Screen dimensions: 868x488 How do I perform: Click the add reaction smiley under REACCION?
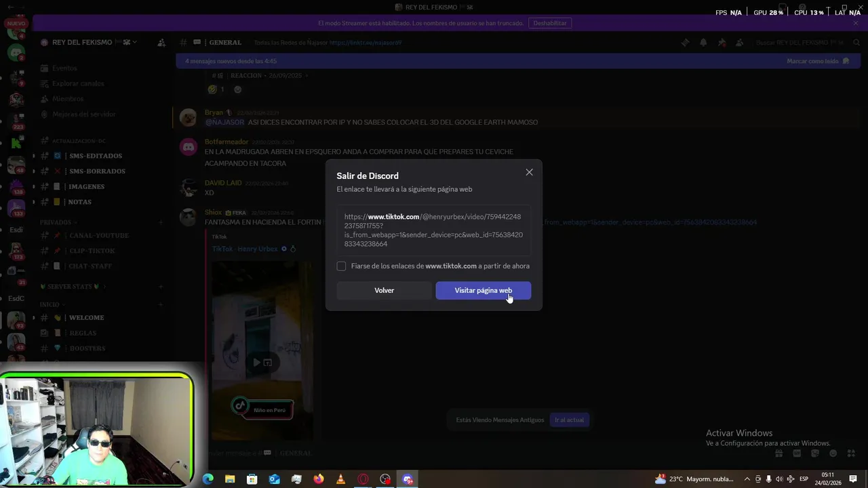(x=237, y=89)
